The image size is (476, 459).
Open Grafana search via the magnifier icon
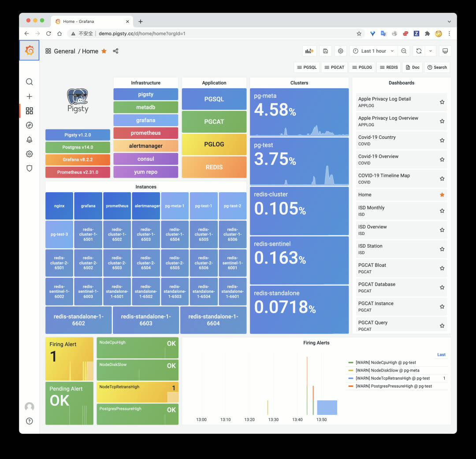pos(29,82)
